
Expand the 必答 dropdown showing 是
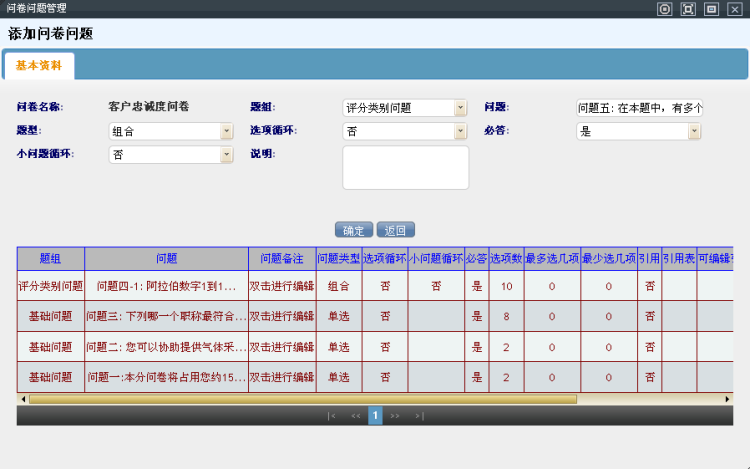click(694, 131)
